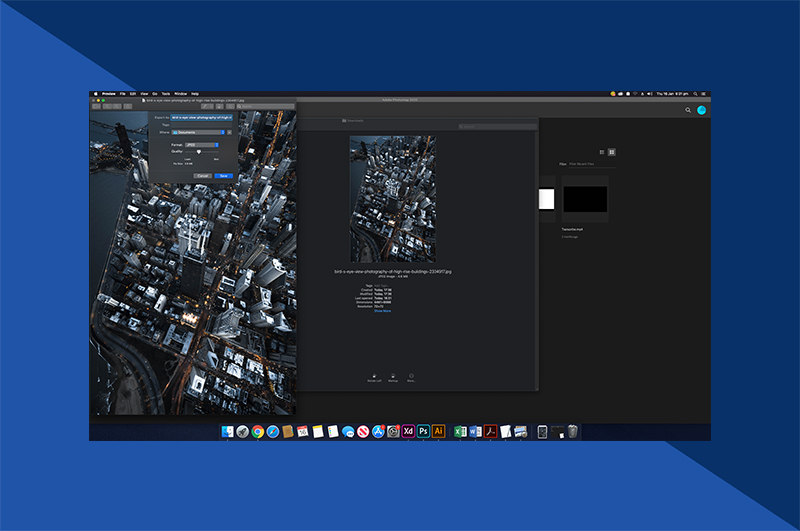Open Messages app from the Dock
The height and width of the screenshot is (531, 800).
348,432
